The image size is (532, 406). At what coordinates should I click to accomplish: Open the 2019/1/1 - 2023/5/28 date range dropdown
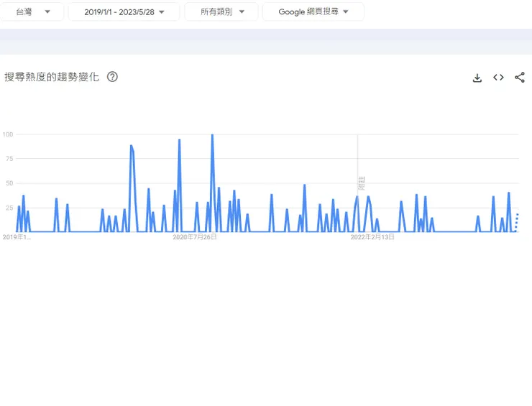click(x=124, y=12)
